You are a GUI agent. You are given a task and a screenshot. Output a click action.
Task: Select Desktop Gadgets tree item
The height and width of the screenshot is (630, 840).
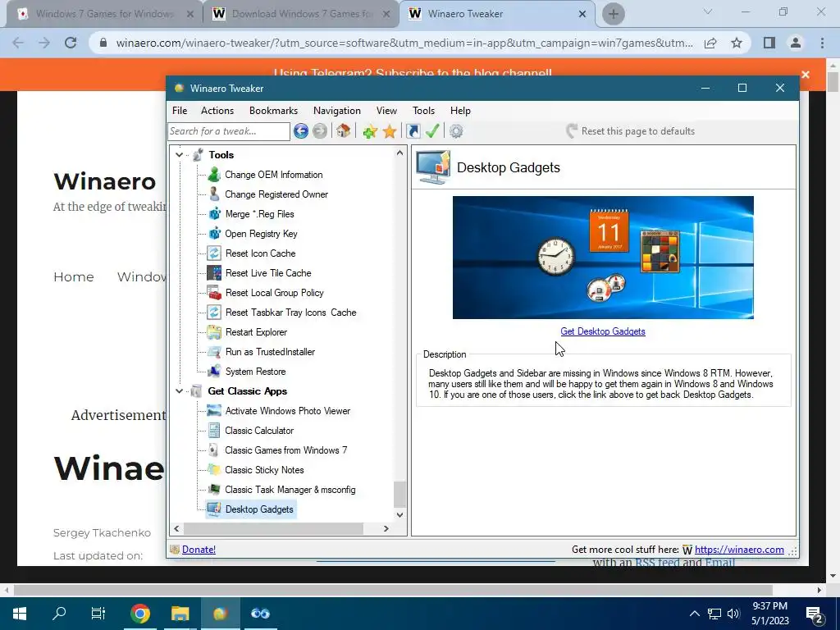pos(259,509)
